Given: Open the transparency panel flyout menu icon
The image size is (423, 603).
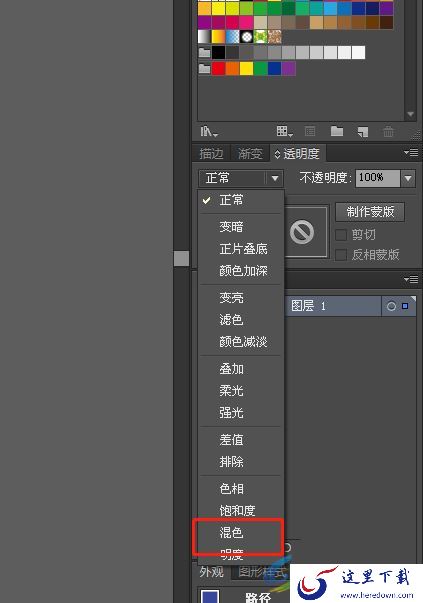Looking at the screenshot, I should pyautogui.click(x=411, y=153).
